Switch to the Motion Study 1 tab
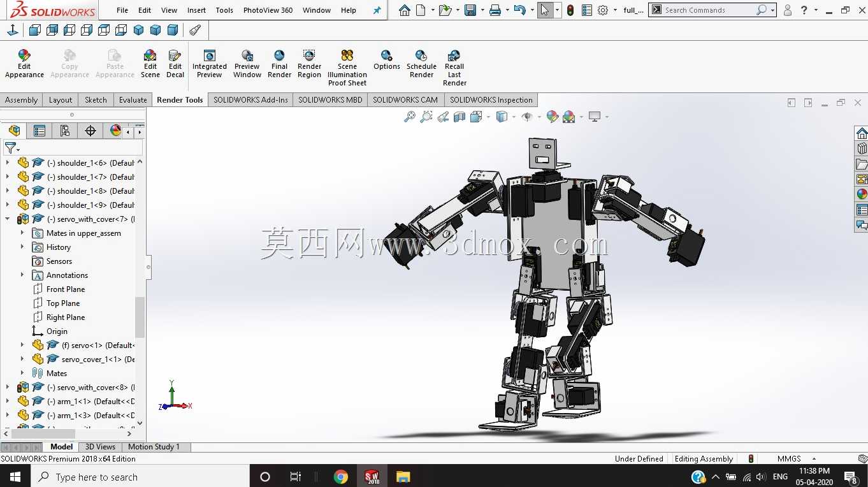Image resolution: width=868 pixels, height=487 pixels. point(154,447)
